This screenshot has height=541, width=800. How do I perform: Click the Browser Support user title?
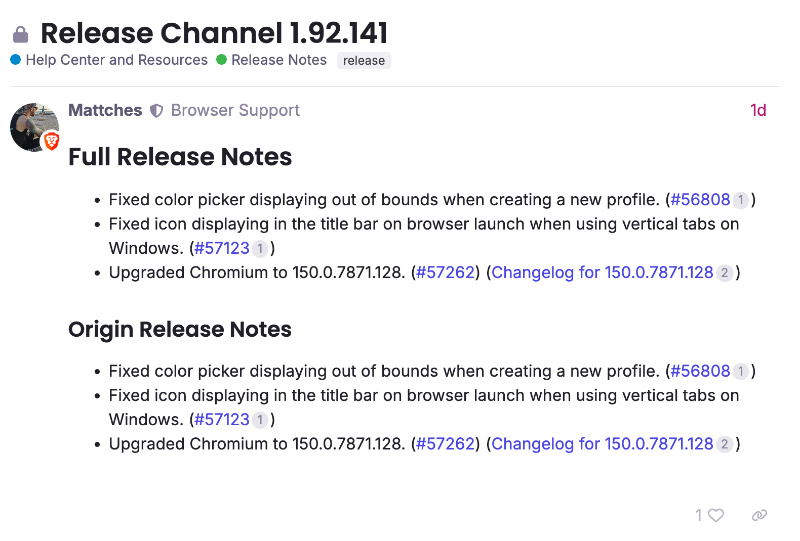pos(235,110)
